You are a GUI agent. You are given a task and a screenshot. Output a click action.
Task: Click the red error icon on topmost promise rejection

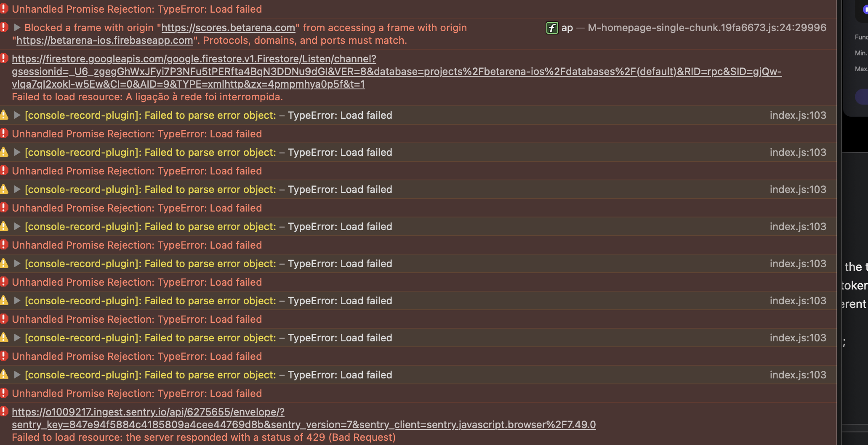click(5, 9)
